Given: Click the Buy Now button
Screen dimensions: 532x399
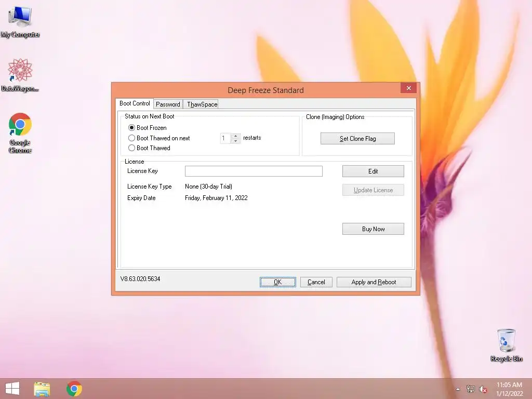Looking at the screenshot, I should click(x=373, y=229).
